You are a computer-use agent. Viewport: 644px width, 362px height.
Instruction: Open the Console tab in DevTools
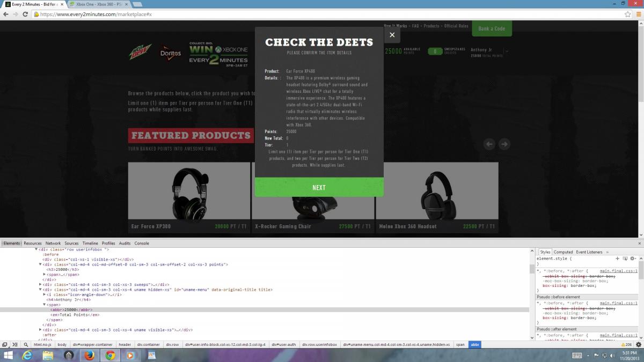click(142, 243)
